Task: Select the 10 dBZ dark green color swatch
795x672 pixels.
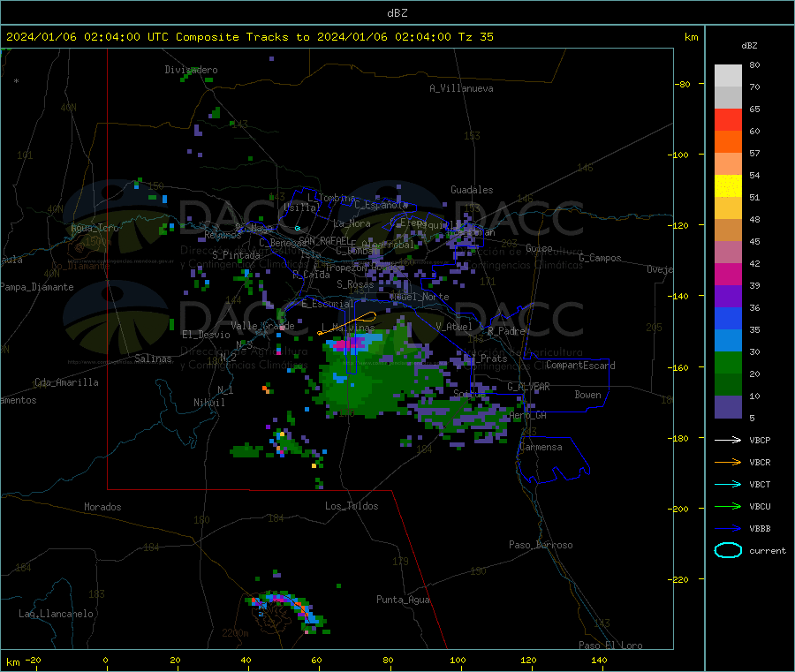Action: click(728, 385)
